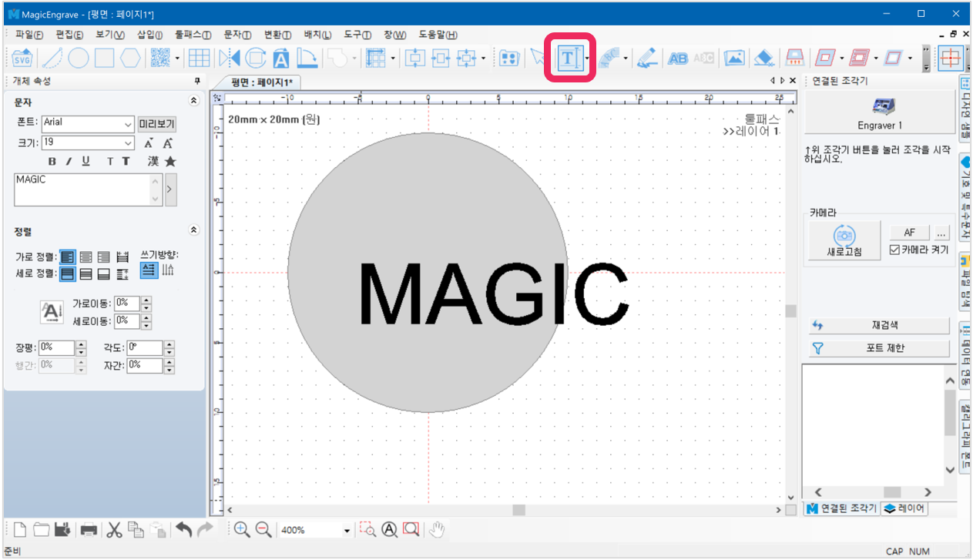Select the circle shape tool
Viewport: 973px width, 560px height.
pos(78,58)
